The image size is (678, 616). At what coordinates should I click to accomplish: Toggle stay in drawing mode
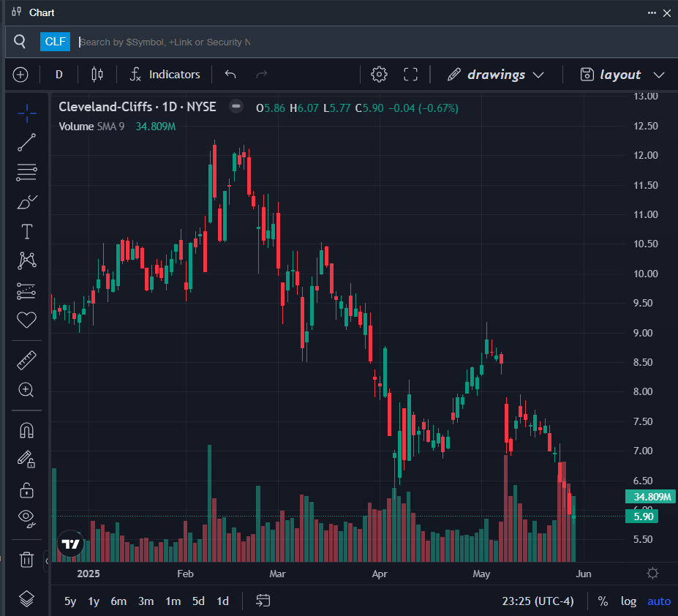26,459
